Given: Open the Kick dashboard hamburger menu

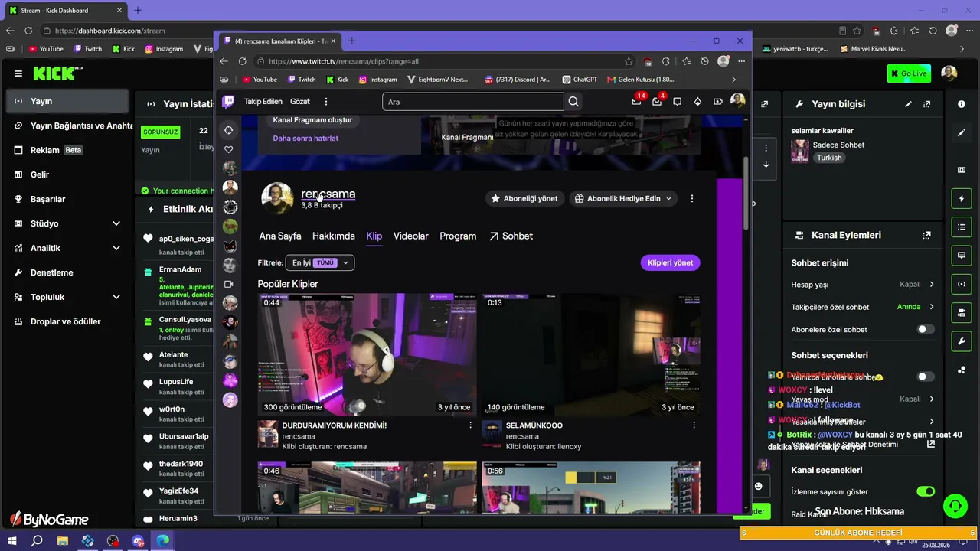Looking at the screenshot, I should pyautogui.click(x=18, y=73).
